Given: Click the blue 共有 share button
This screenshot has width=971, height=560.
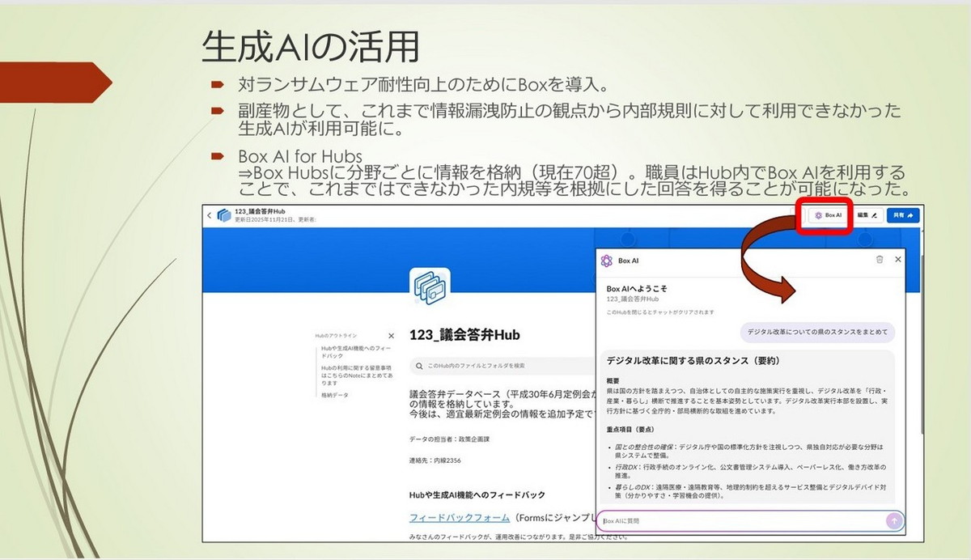Looking at the screenshot, I should pos(903,215).
